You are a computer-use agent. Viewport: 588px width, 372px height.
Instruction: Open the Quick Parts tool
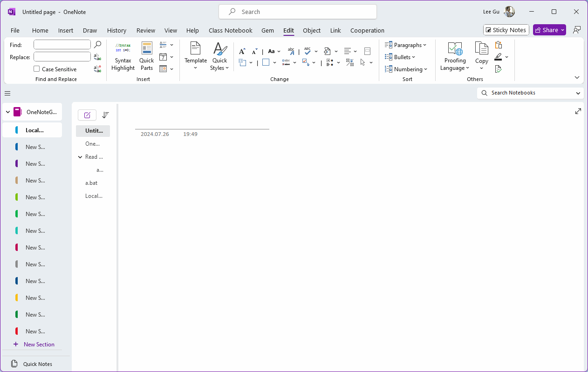[x=146, y=56]
